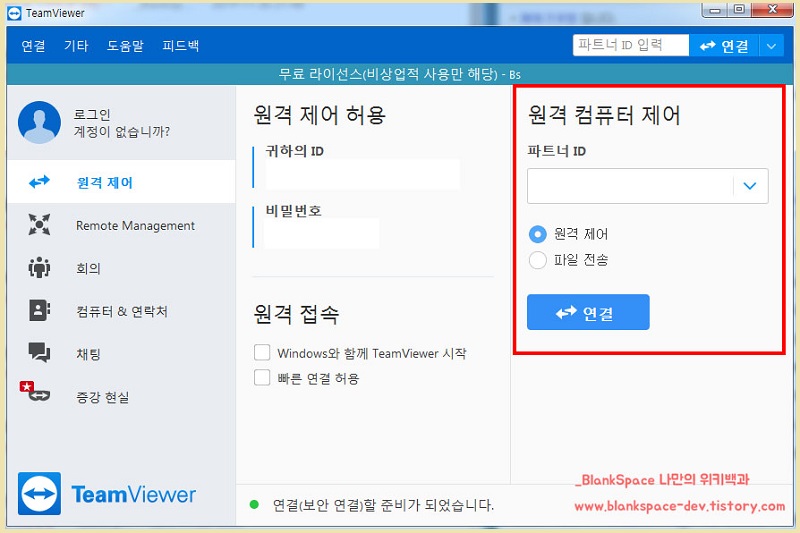The height and width of the screenshot is (533, 800).
Task: Click the 비밀번호 value field
Action: (x=321, y=233)
